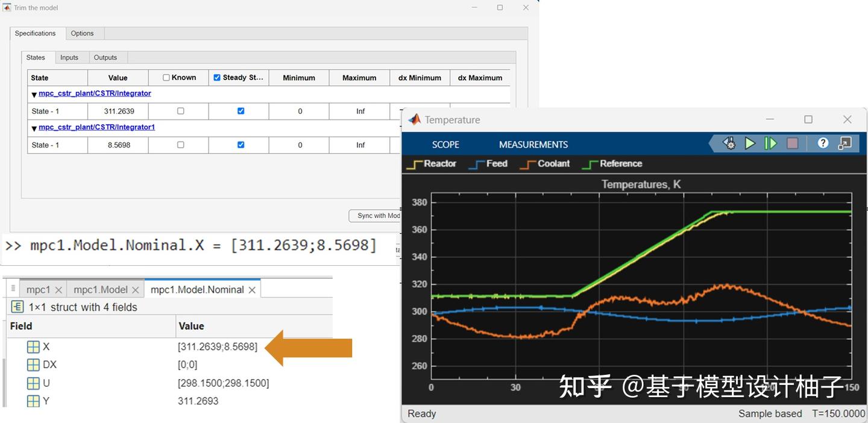Click the 1x1 struct icon above the field list
The width and height of the screenshot is (868, 423).
(x=17, y=307)
